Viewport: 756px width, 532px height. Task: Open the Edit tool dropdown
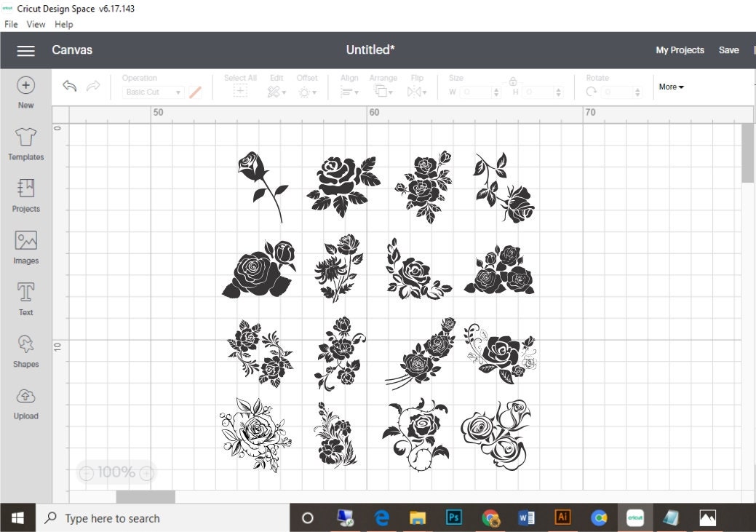tap(276, 92)
